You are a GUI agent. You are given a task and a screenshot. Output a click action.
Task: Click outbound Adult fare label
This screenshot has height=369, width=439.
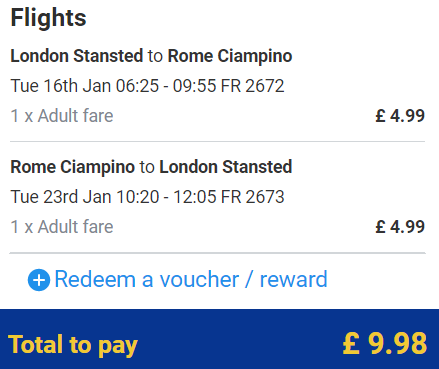(x=62, y=116)
